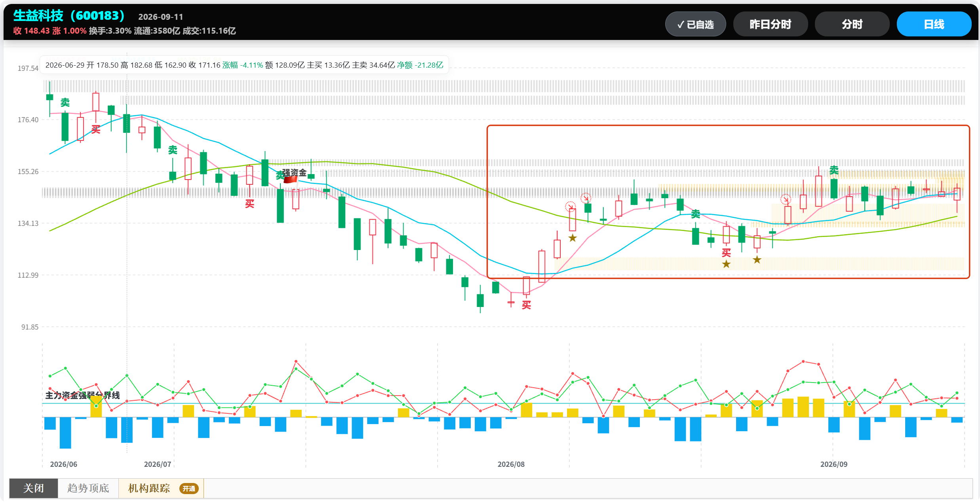980x502 pixels.
Task: Open the 趋势顶底 indicator tab
Action: (88, 488)
